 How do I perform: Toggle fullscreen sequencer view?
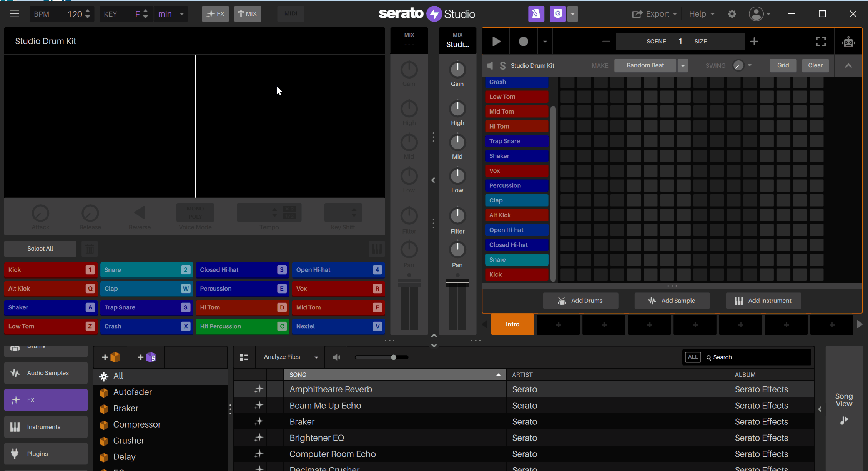pyautogui.click(x=821, y=41)
